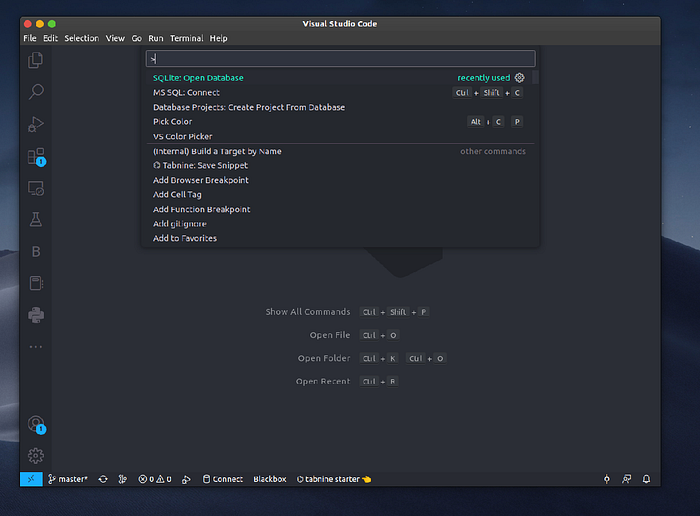This screenshot has width=700, height=516.
Task: Open the Terminal menu
Action: [187, 38]
